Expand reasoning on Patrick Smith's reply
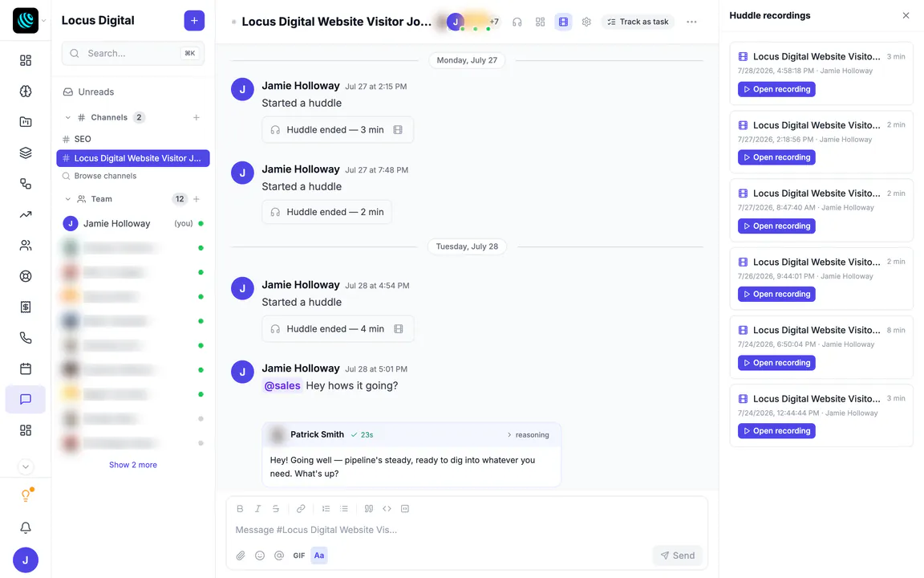Viewport: 924px width, 578px height. point(528,434)
